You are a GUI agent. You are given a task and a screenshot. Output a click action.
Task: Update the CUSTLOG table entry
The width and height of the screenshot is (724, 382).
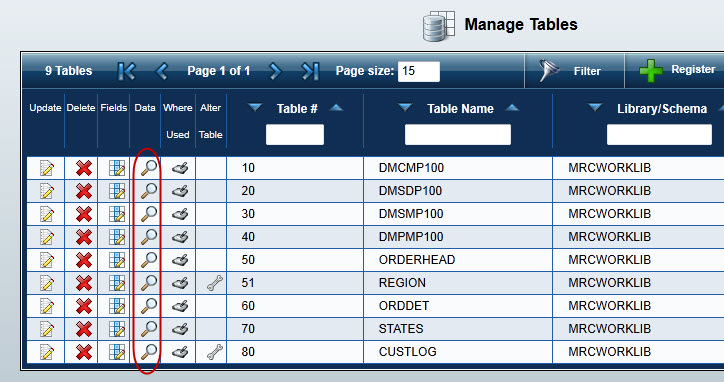click(x=46, y=352)
